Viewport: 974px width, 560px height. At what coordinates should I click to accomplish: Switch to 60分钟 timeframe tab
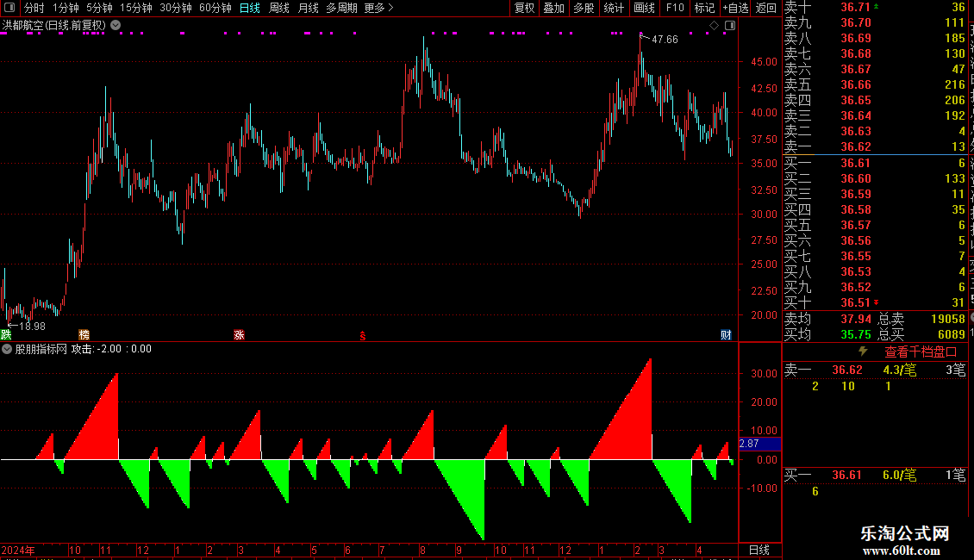pos(215,8)
